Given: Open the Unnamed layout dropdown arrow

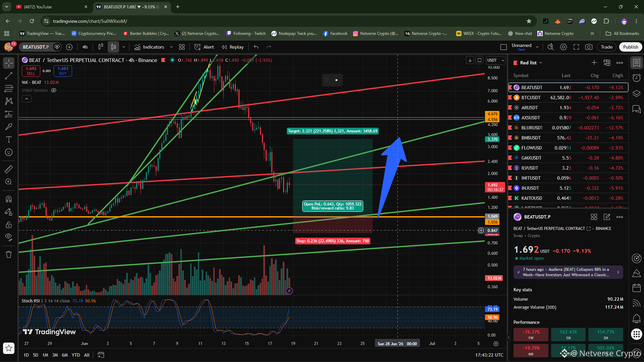Looking at the screenshot, I should click(x=537, y=47).
